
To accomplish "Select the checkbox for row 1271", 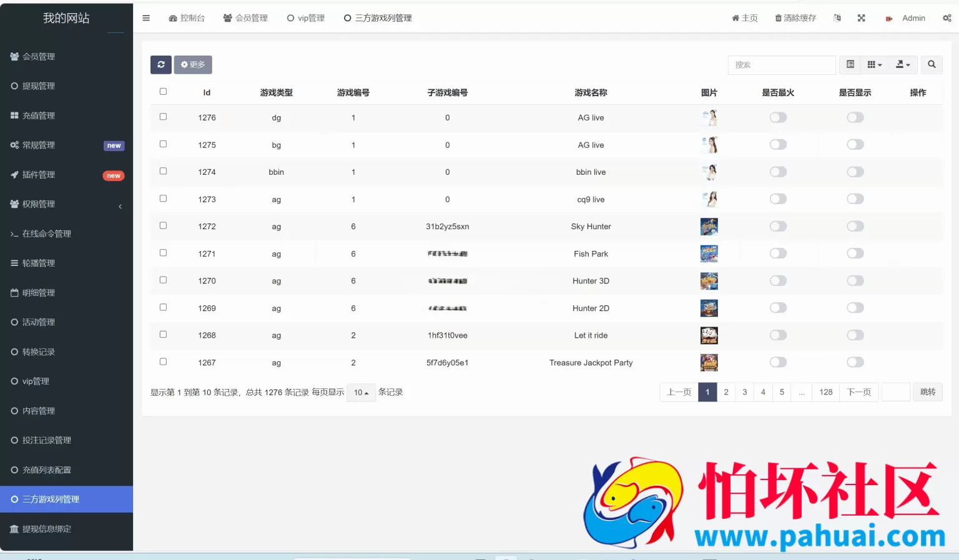I will (x=163, y=253).
